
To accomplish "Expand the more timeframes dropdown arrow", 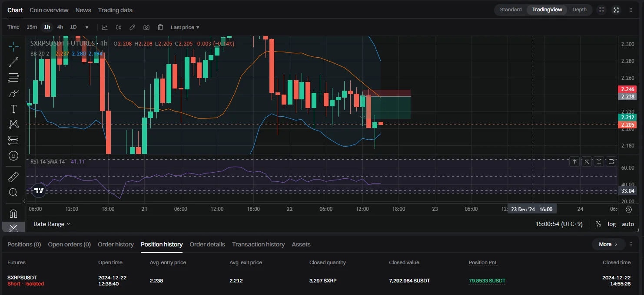I will 87,27.
